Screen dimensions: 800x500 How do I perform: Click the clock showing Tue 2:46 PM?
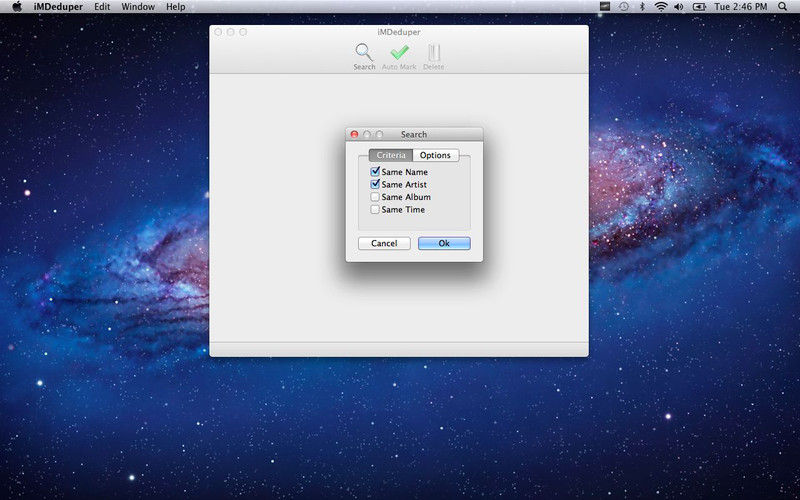(x=741, y=7)
